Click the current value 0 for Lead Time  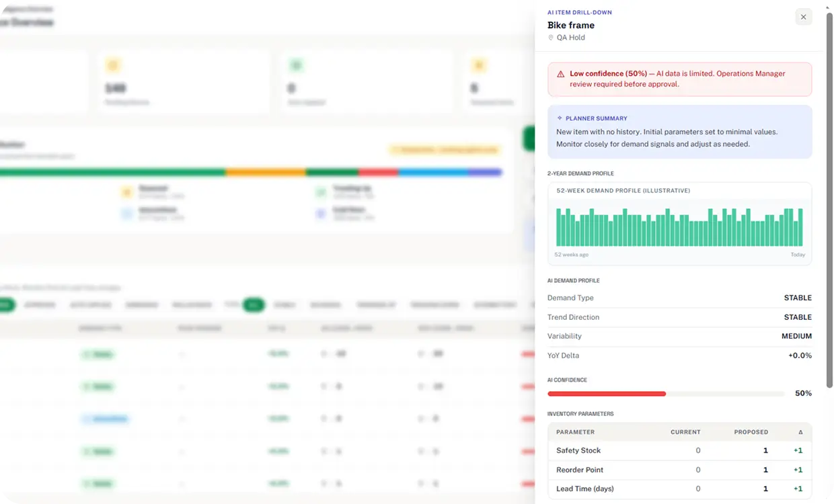point(698,489)
